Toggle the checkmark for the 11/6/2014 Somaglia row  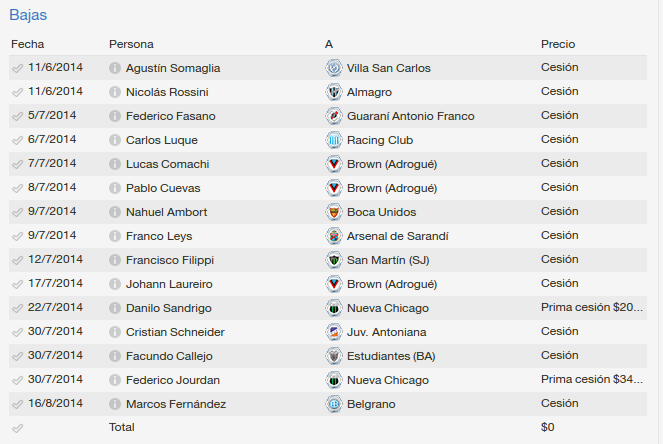(x=17, y=68)
